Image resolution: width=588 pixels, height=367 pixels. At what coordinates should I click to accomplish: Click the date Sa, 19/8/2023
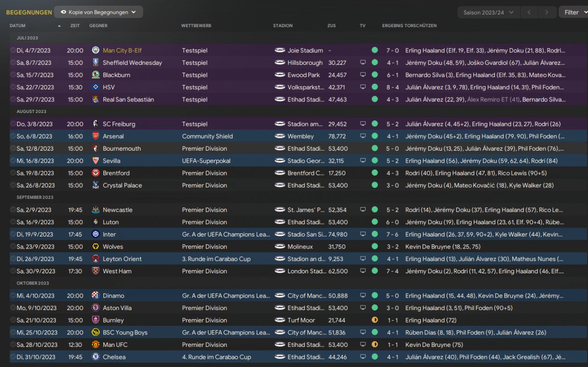pos(35,173)
